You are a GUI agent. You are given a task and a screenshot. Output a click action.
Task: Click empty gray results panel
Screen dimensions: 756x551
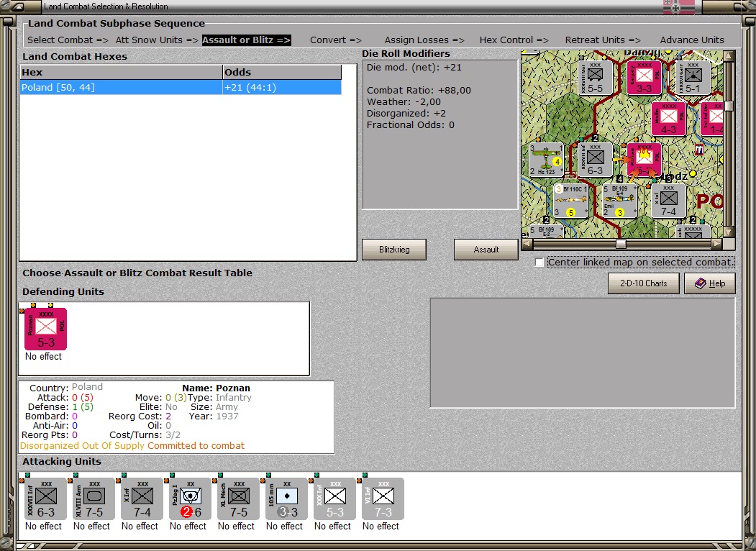coord(583,353)
